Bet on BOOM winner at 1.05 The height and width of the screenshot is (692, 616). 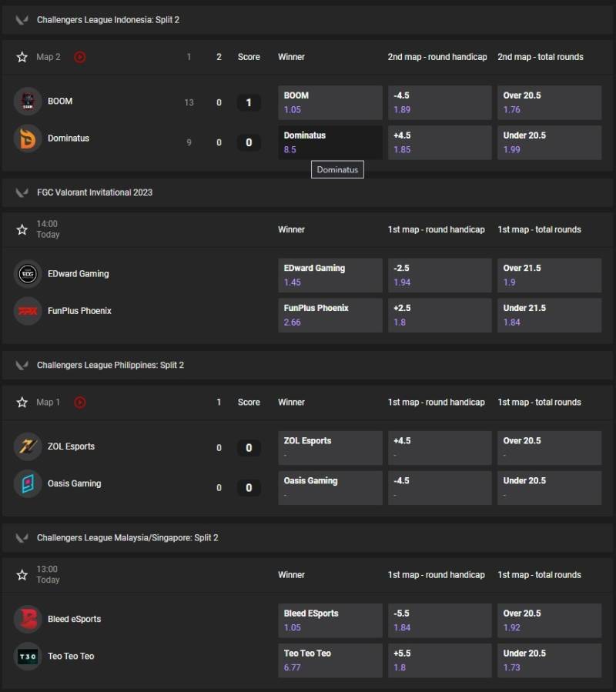coord(330,102)
